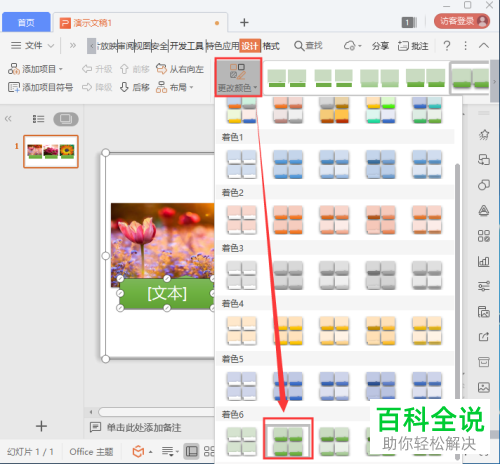Click the 前移 move up button

134,69
